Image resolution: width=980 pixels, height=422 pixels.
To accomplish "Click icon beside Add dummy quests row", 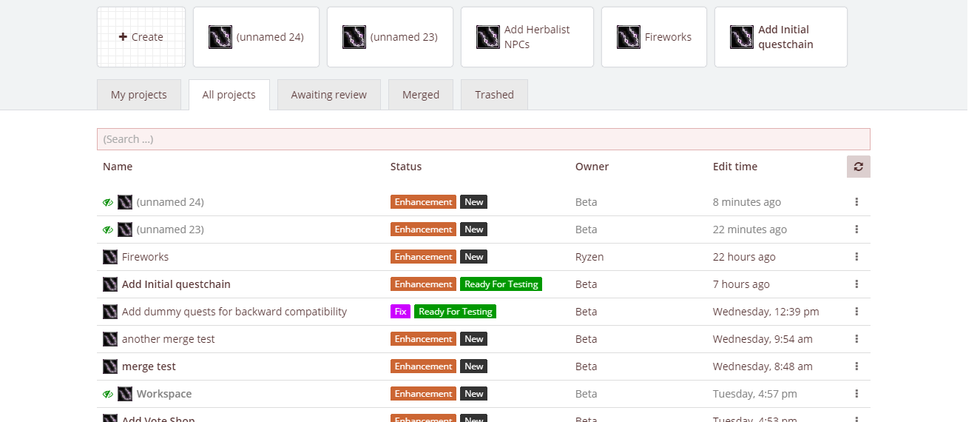I will 110,312.
